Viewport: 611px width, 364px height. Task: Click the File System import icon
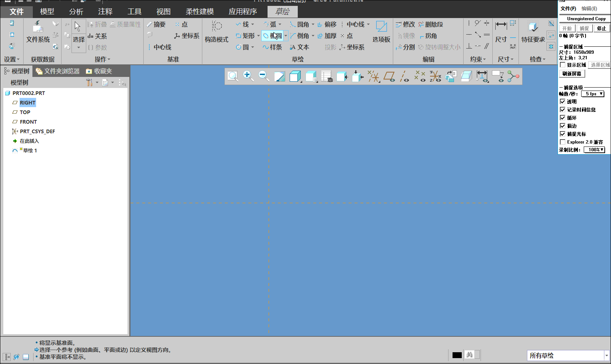tap(38, 26)
